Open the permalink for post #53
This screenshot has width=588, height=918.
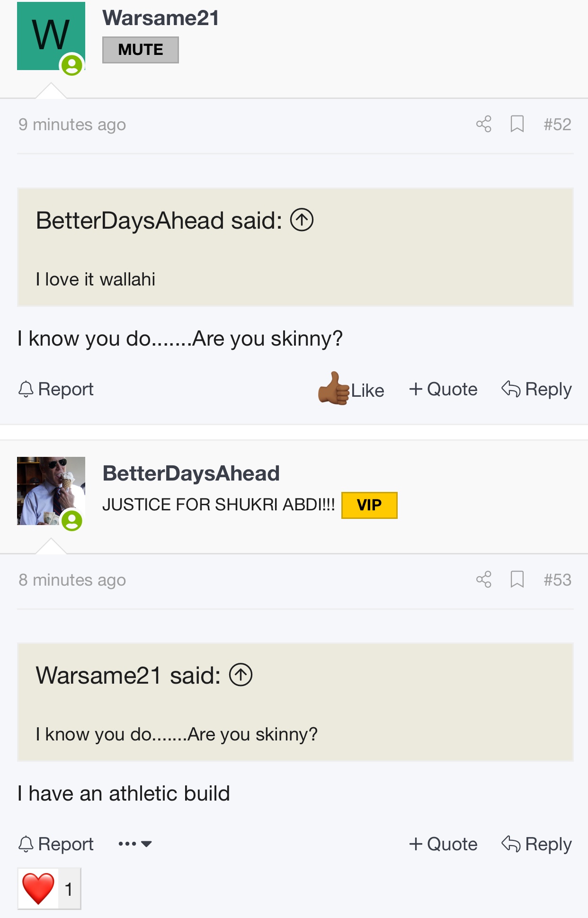coord(557,580)
